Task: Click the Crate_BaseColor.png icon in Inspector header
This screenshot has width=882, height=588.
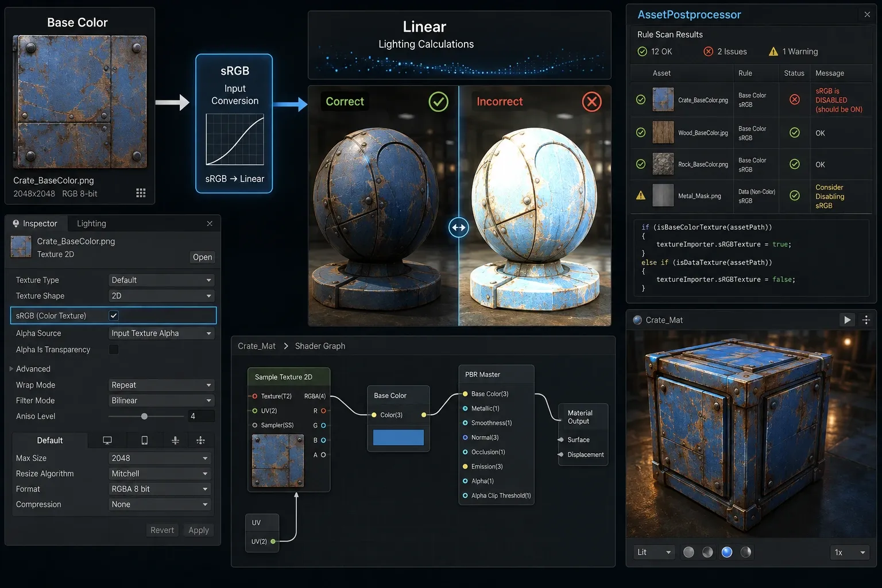Action: tap(21, 247)
